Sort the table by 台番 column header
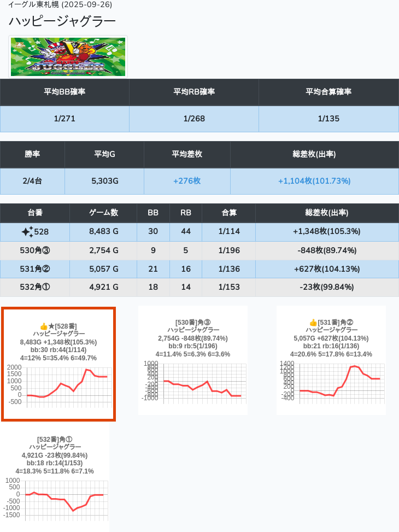 (35, 213)
